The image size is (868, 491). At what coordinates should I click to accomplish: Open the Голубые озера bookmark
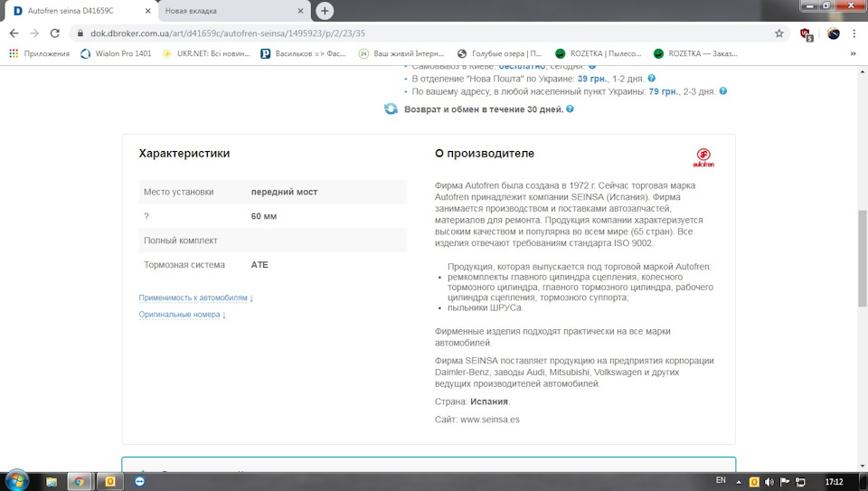point(500,53)
